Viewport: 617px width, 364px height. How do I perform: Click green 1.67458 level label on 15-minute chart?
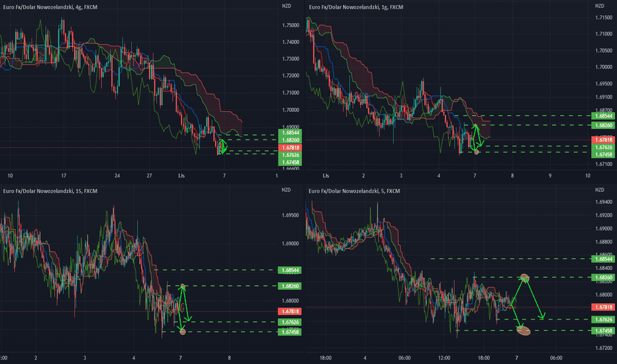click(x=290, y=332)
